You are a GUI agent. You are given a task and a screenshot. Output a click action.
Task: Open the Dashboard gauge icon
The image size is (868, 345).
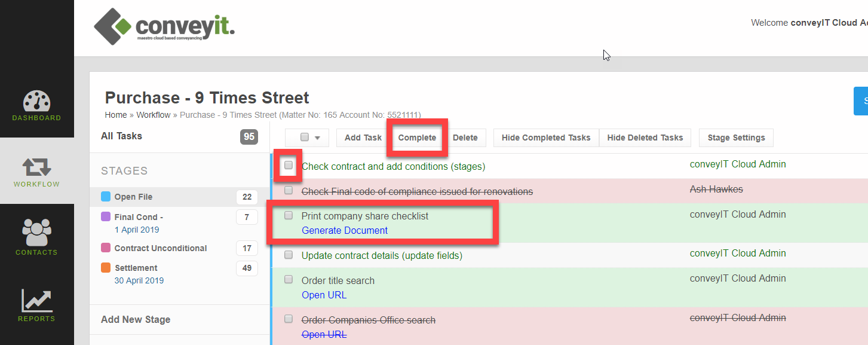36,101
